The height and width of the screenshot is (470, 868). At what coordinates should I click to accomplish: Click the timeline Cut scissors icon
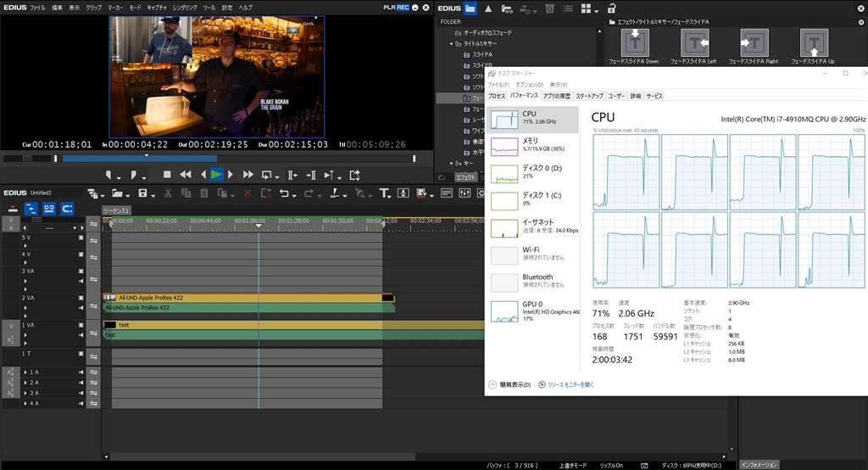(168, 193)
